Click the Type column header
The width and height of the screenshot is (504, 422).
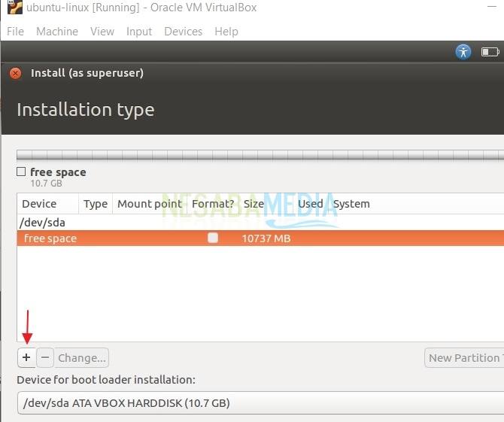click(96, 204)
